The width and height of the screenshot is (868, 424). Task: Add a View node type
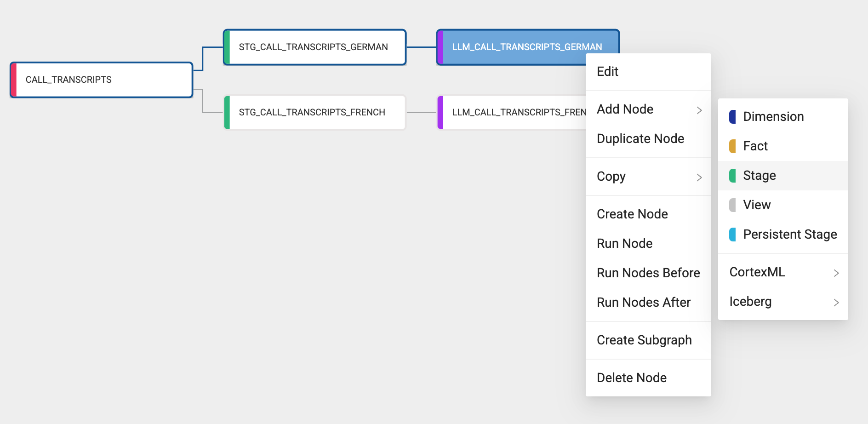point(783,205)
